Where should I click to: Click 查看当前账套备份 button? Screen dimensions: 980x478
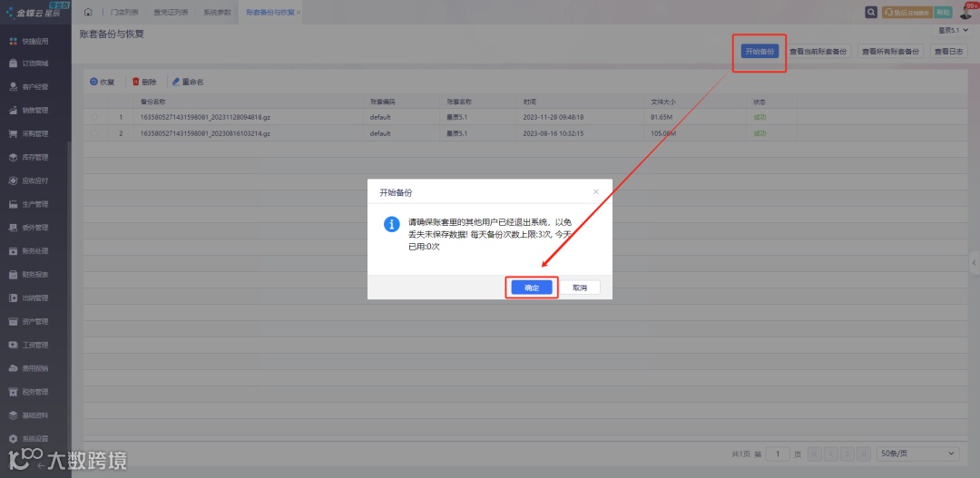point(818,51)
